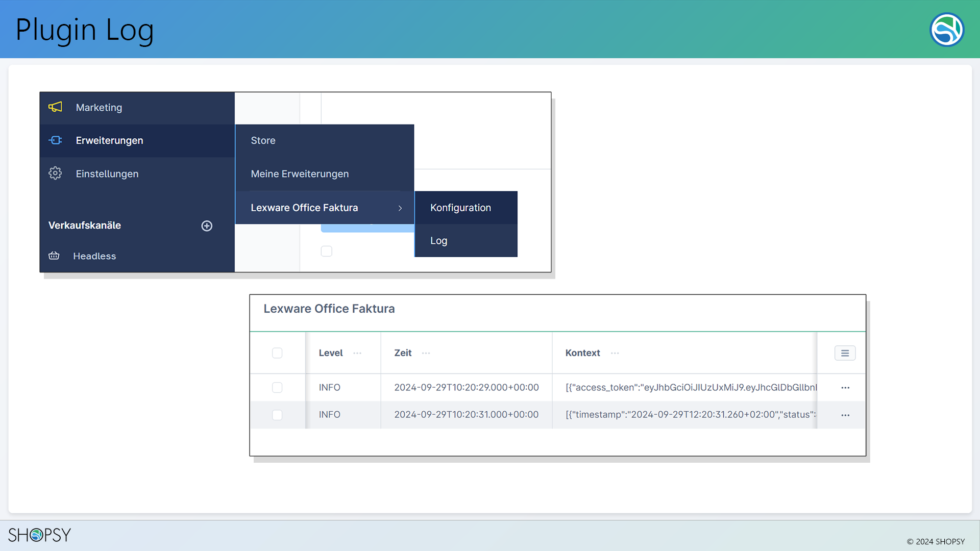Open the Erweiterungen menu item
The height and width of the screenshot is (551, 980).
point(137,140)
